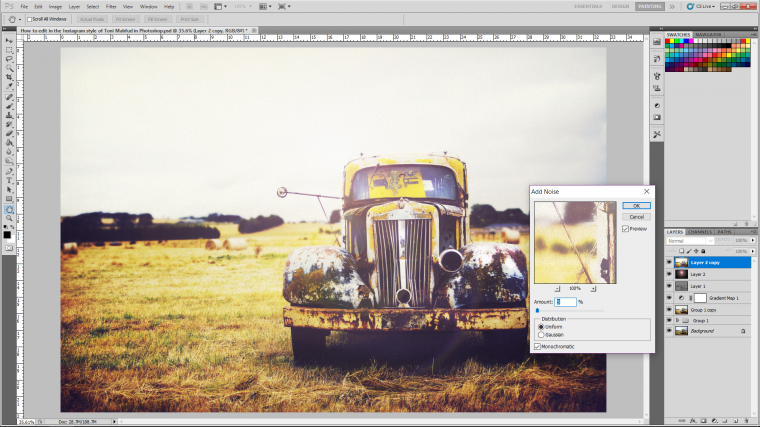Image resolution: width=760 pixels, height=427 pixels.
Task: Click the Fit Screen button
Action: pyautogui.click(x=125, y=19)
